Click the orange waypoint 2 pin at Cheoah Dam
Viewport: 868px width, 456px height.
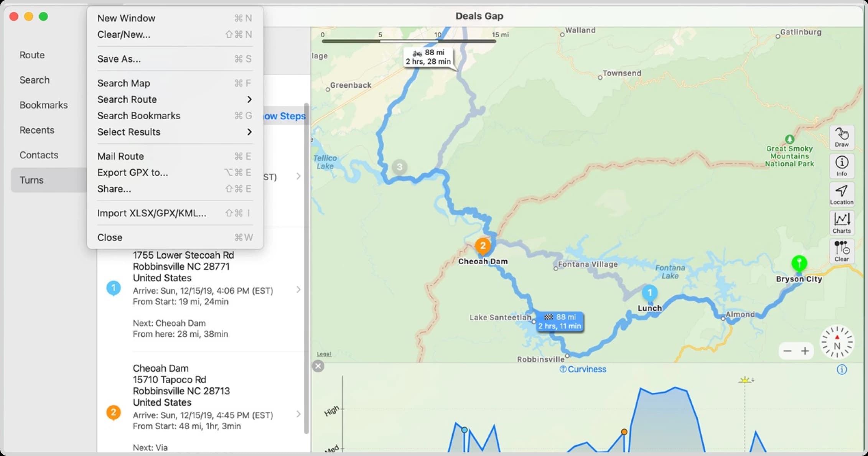(x=483, y=246)
